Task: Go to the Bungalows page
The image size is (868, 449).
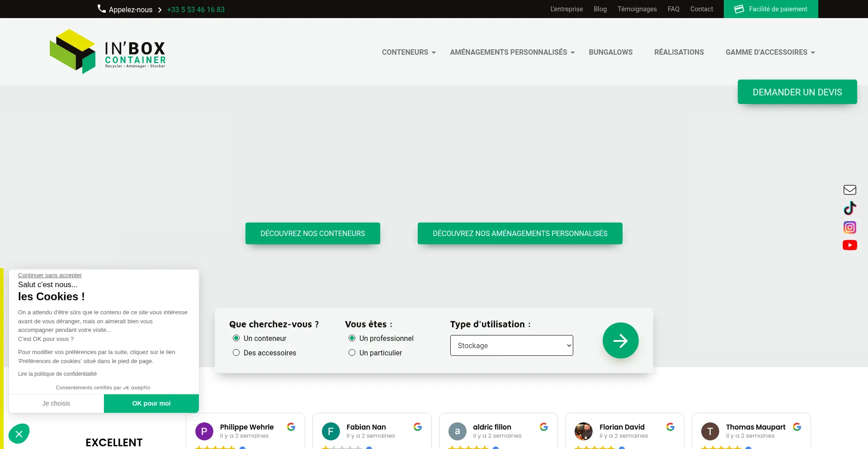Action: [610, 52]
